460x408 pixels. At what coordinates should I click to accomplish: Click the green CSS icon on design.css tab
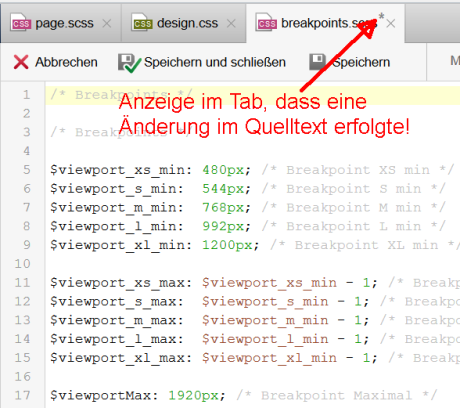(x=142, y=23)
